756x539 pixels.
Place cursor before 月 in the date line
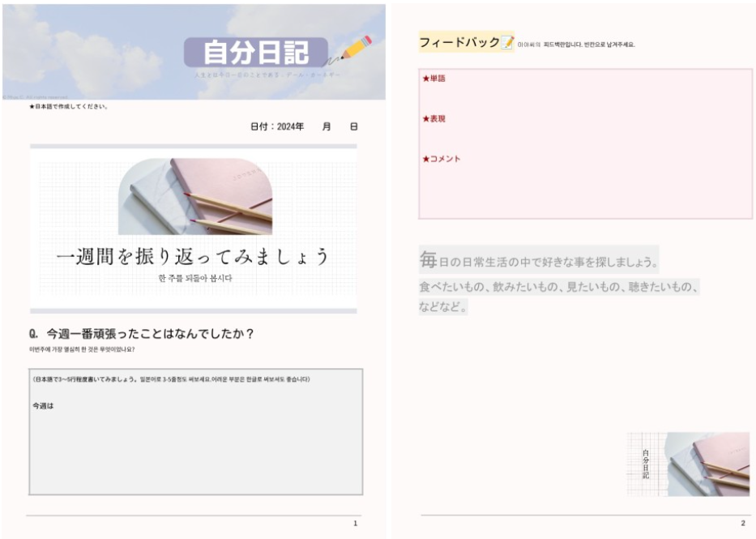[x=322, y=127]
